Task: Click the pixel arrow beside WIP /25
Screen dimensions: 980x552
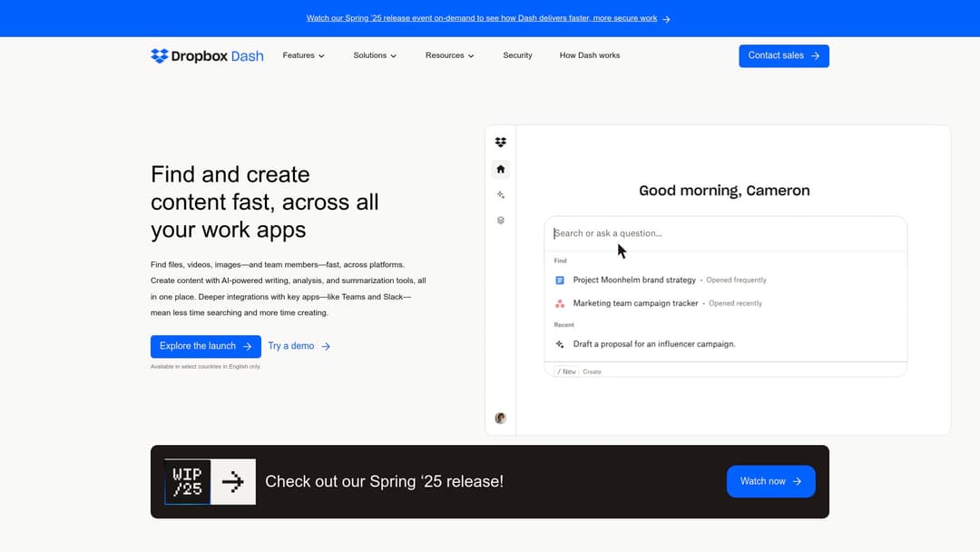Action: [233, 482]
